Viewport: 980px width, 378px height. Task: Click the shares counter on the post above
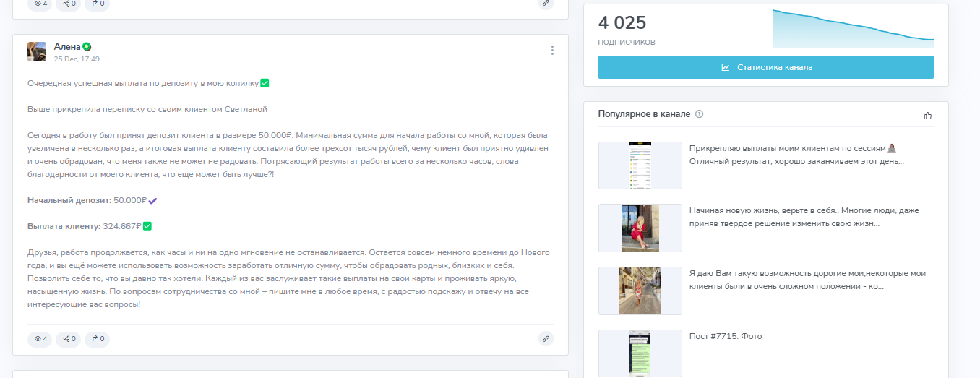click(x=69, y=4)
